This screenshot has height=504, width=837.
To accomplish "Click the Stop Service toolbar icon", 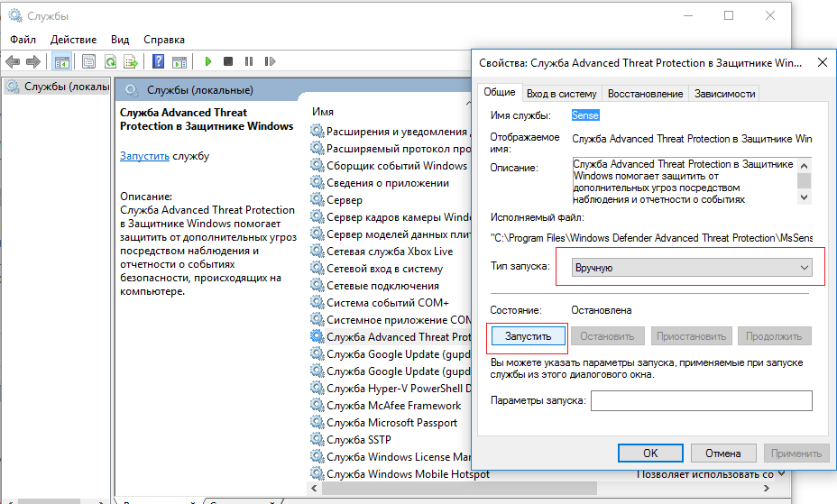I will [x=228, y=61].
